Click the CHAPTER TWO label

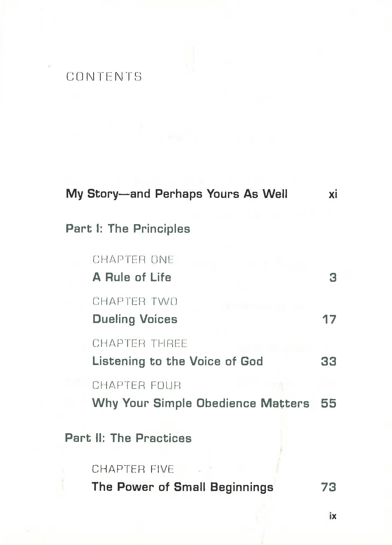[135, 301]
